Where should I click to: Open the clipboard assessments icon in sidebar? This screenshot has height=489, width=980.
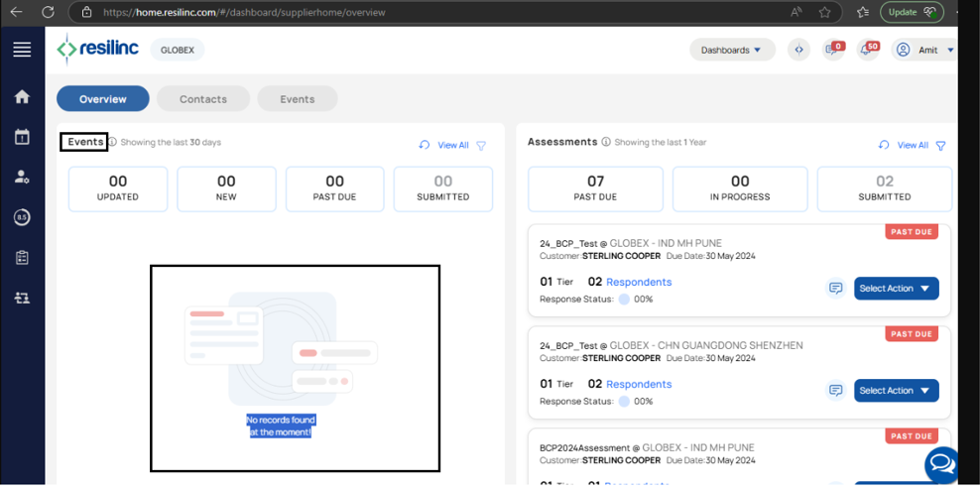click(x=22, y=257)
